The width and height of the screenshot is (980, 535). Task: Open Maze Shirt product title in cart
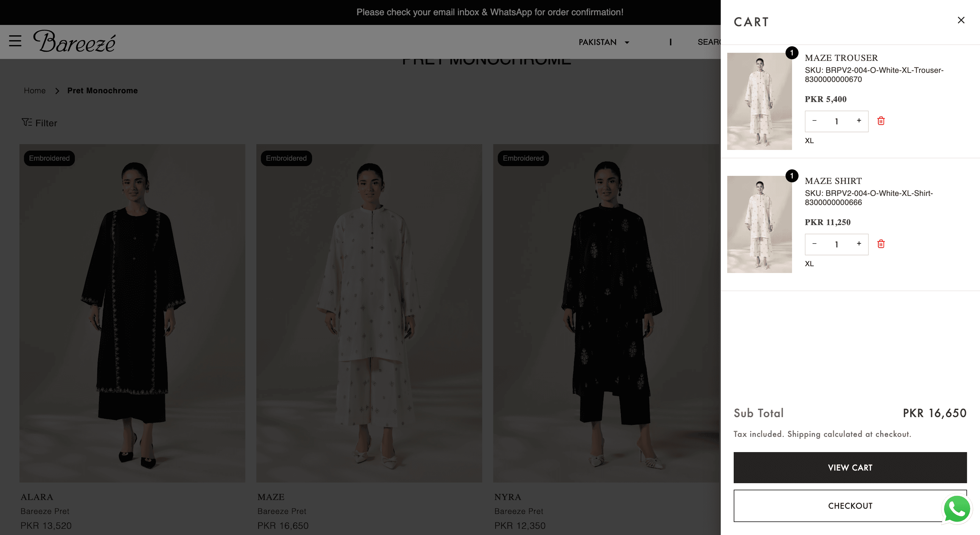(833, 181)
